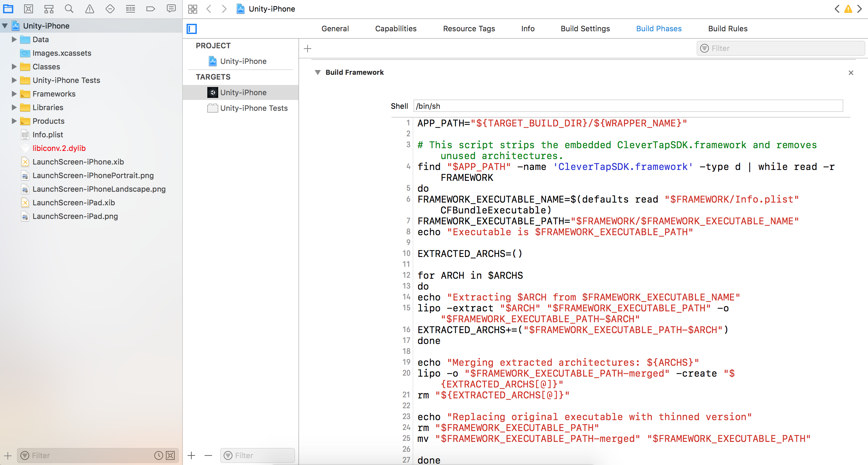
Task: Expand the Data folder
Action: point(14,39)
